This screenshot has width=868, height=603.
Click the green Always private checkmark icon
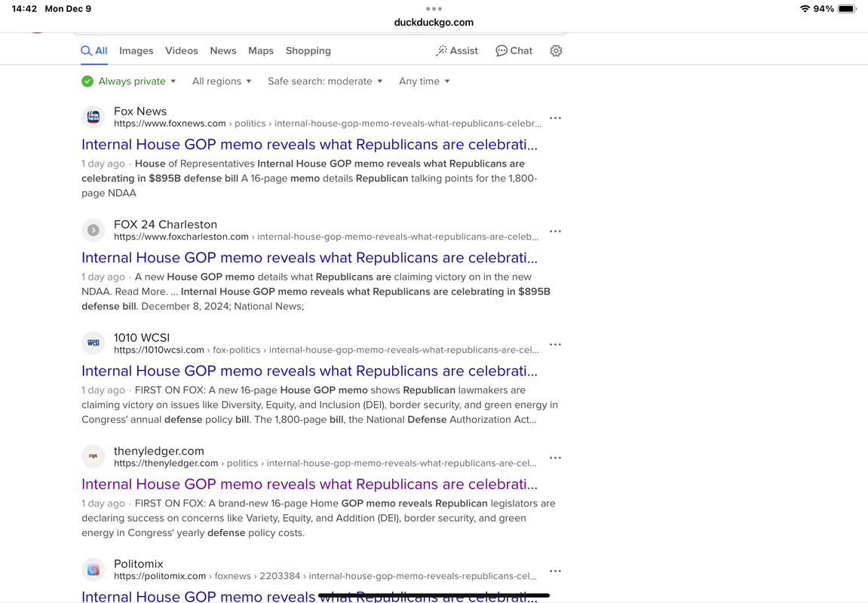pyautogui.click(x=87, y=81)
